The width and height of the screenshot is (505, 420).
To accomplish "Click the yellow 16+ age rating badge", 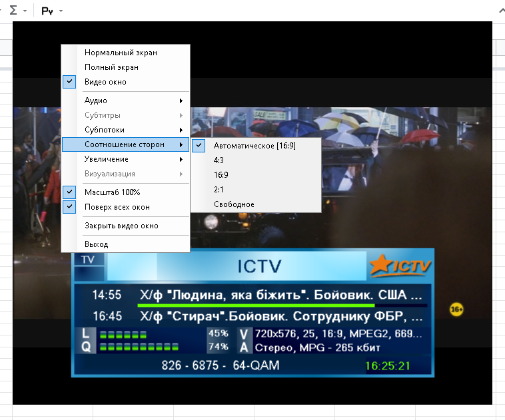I will tap(456, 310).
